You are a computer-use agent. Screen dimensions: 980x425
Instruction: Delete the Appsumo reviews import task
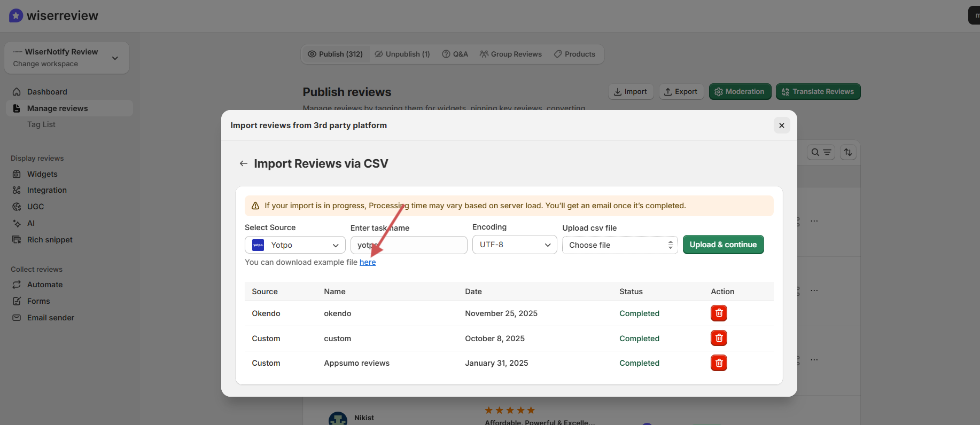pos(719,363)
